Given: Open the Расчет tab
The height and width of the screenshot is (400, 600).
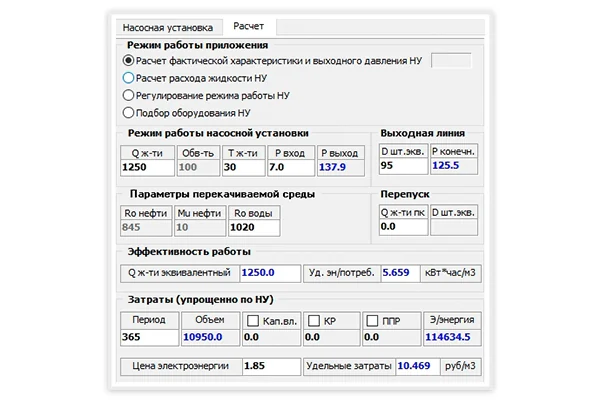Looking at the screenshot, I should click(x=248, y=26).
